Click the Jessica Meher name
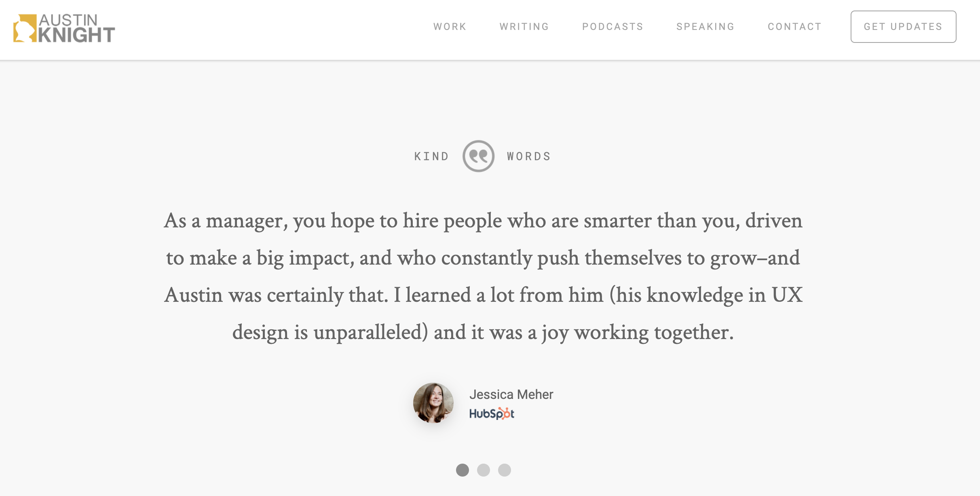 pyautogui.click(x=511, y=394)
